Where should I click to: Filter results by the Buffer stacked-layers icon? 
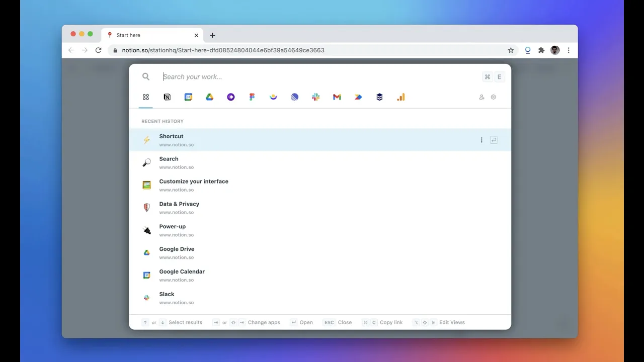click(x=379, y=97)
